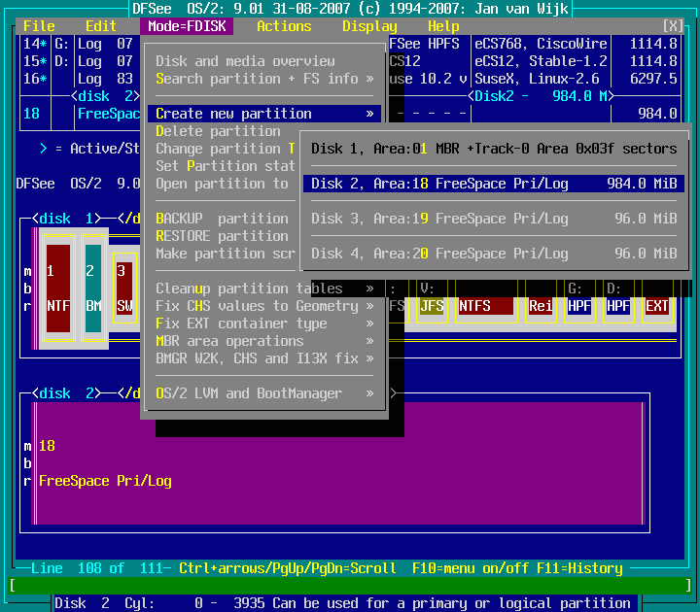The width and height of the screenshot is (700, 612).
Task: Open the Display menu in menu bar
Action: click(369, 26)
